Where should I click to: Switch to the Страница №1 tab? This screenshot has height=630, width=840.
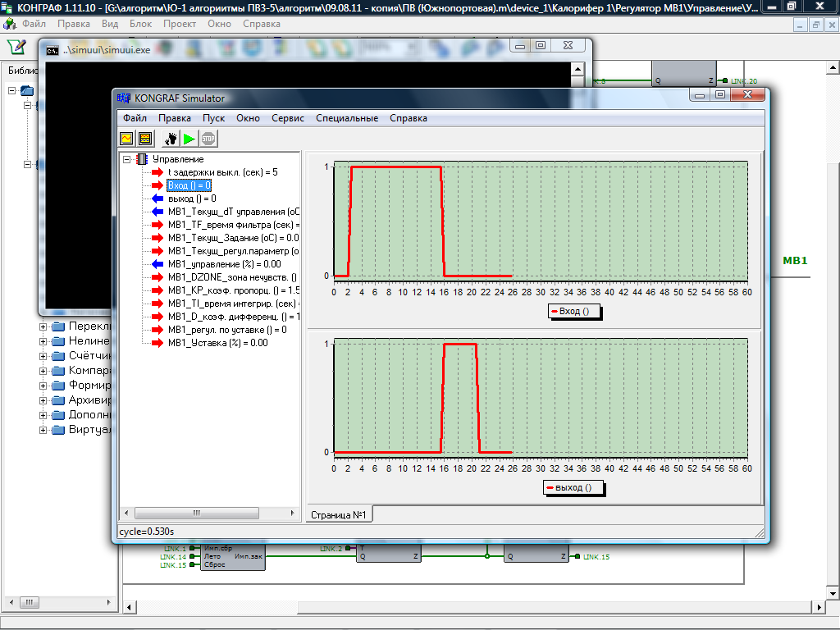click(339, 515)
